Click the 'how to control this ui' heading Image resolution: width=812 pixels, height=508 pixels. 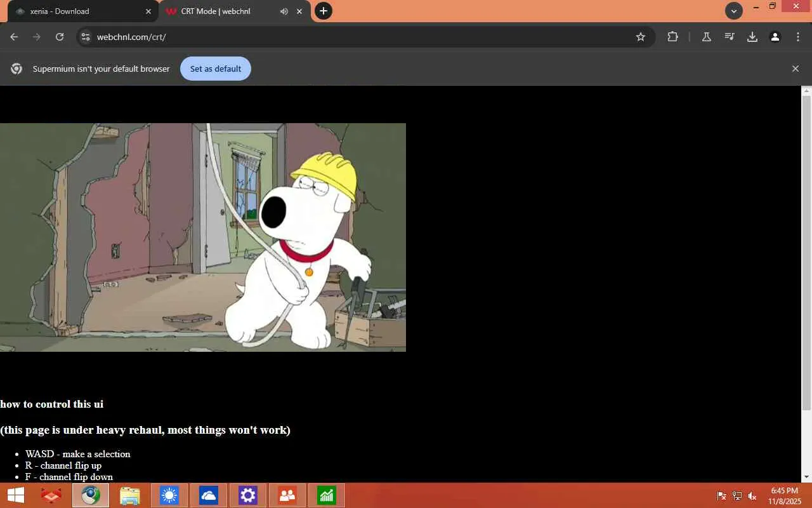51,404
